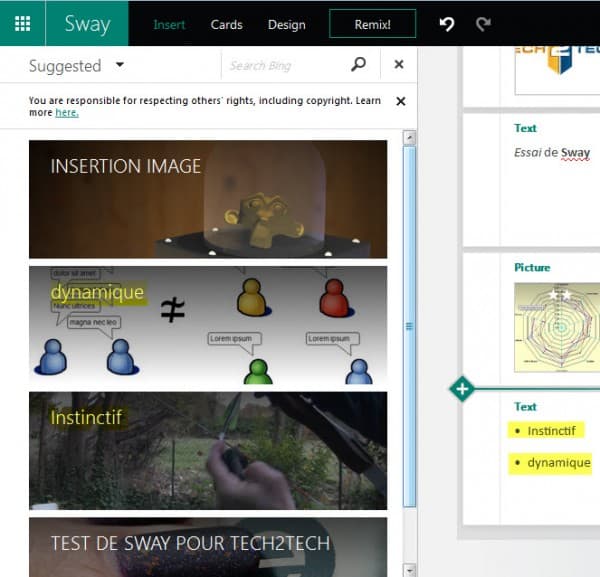Undo the last action

coord(447,24)
